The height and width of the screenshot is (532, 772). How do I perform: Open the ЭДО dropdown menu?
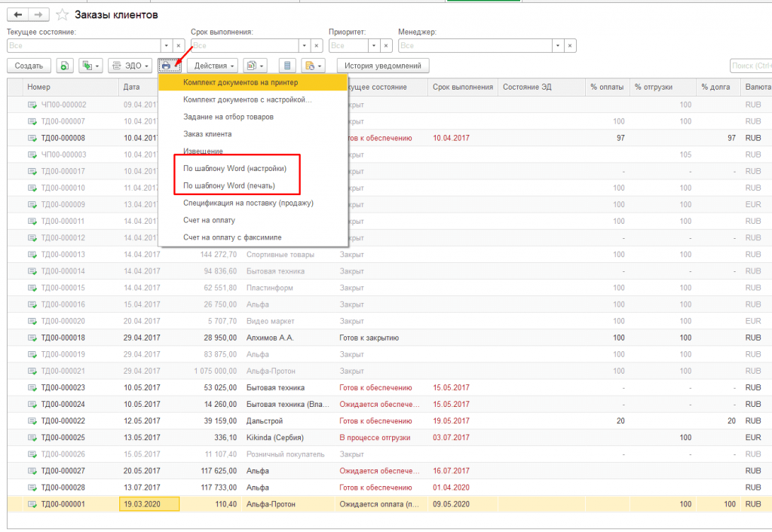click(130, 66)
